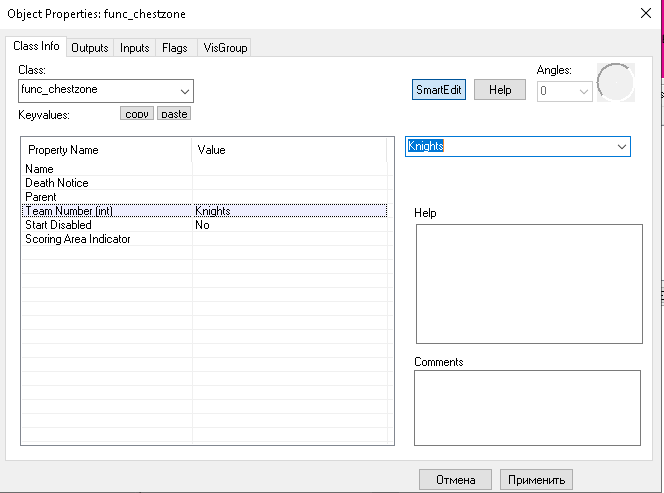Expand the Angles dropdown
Viewport: 664px width, 493px height.
tap(583, 90)
